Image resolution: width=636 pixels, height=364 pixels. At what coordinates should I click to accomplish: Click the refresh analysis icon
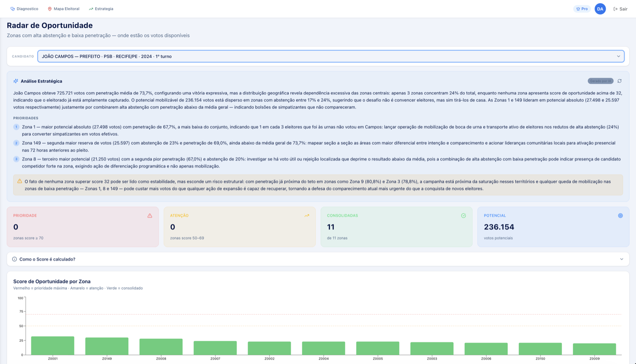click(x=619, y=81)
